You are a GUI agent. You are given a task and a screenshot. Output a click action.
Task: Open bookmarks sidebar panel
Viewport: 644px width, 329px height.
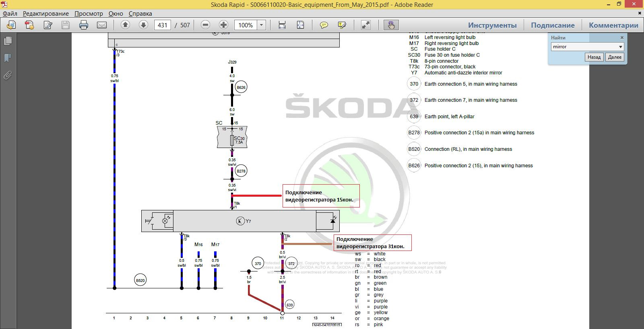(x=8, y=58)
